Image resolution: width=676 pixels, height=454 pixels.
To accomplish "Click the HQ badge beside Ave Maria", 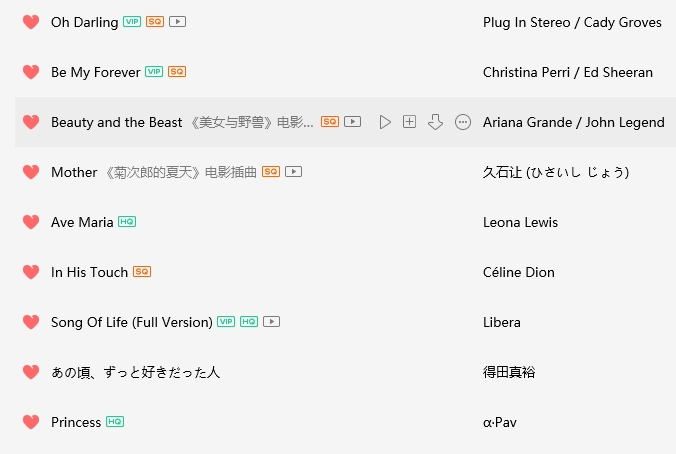I will tap(127, 222).
